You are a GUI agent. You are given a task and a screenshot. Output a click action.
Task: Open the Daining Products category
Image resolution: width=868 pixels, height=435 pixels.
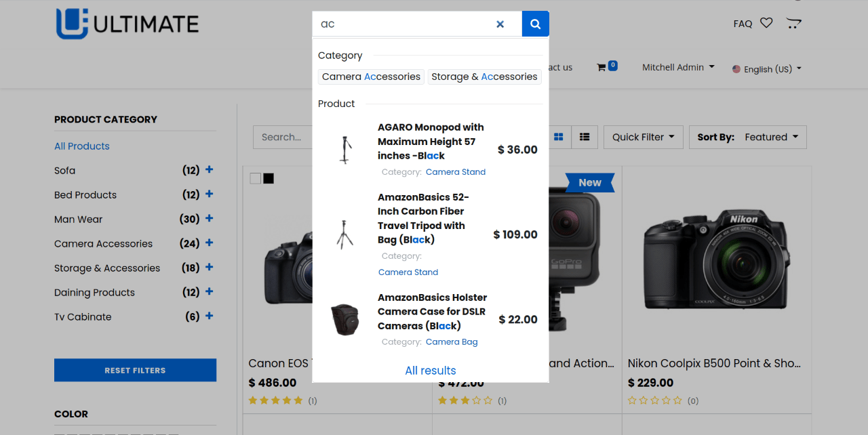(x=95, y=292)
